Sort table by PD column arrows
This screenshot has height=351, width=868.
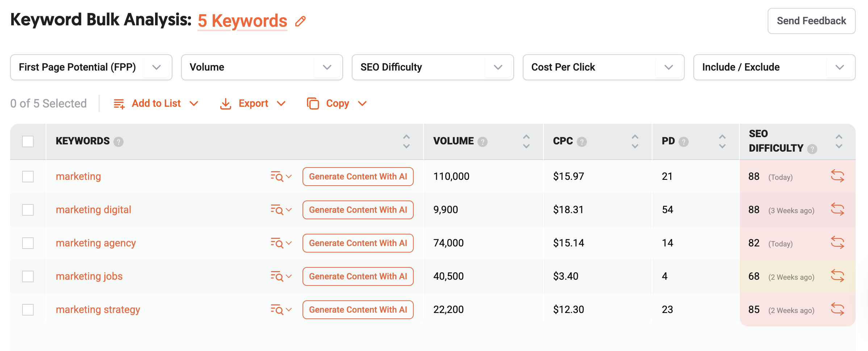coord(722,141)
